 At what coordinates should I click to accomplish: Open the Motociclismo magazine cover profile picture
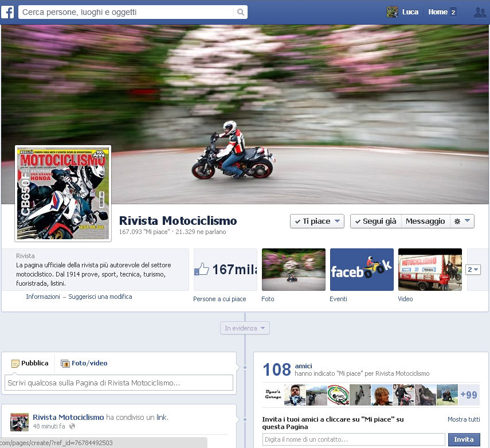(x=63, y=193)
